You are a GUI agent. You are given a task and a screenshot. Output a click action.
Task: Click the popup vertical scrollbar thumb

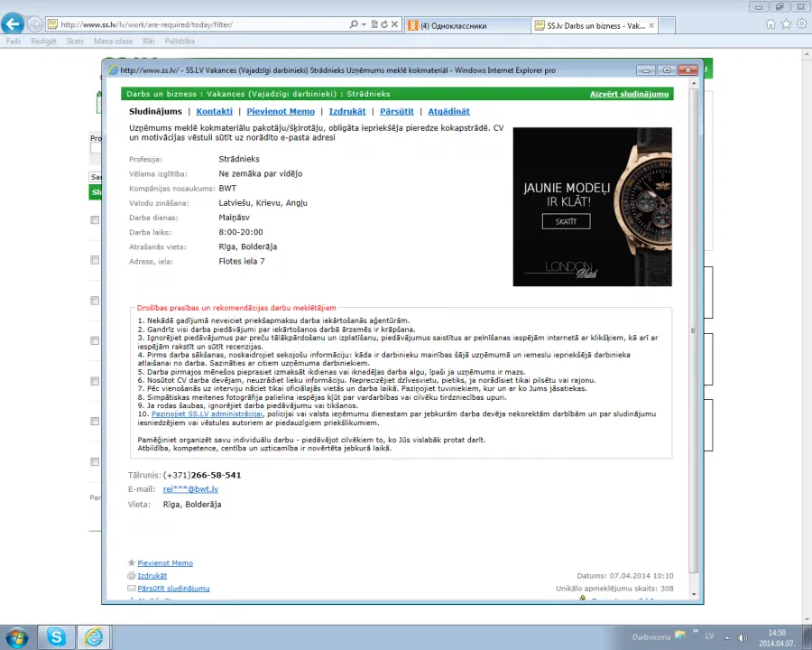694,330
